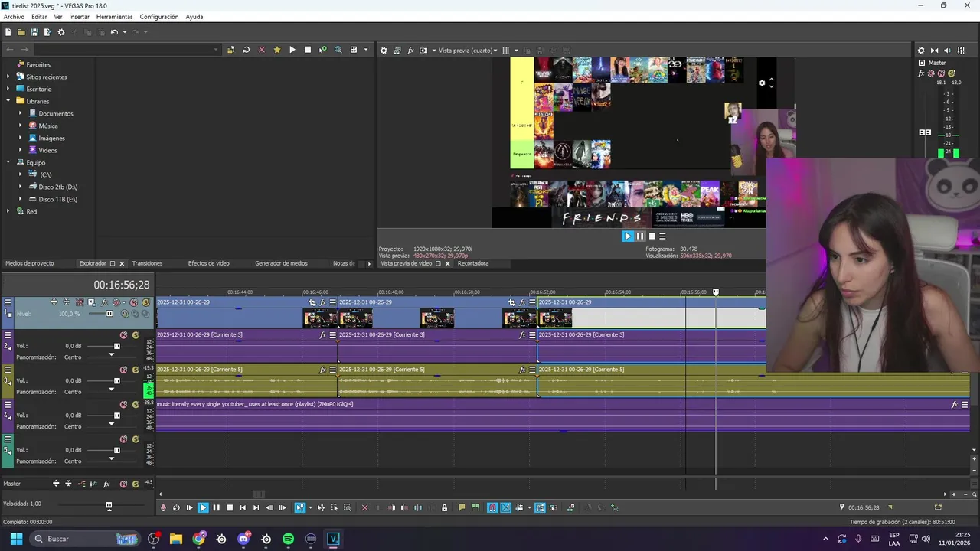Open the Archivo menu
This screenshot has height=551, width=980.
[14, 17]
